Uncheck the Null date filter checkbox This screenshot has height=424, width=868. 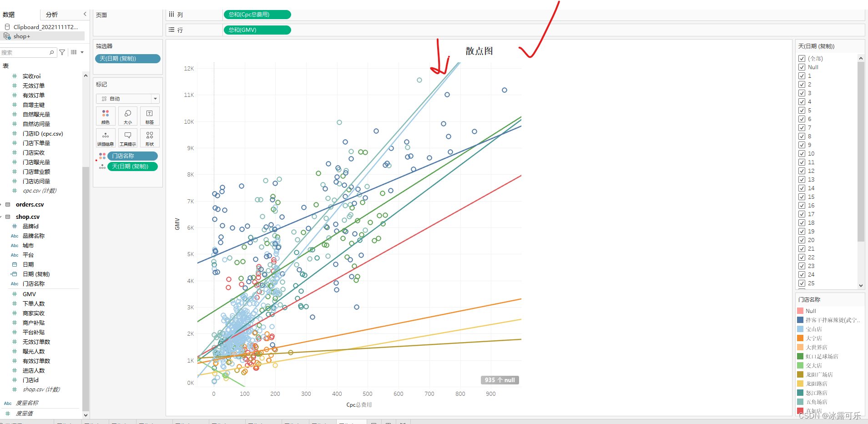[x=802, y=67]
